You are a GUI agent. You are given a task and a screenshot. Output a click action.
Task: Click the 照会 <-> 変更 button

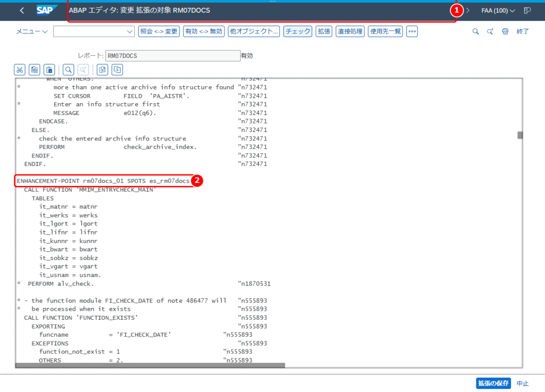[159, 31]
